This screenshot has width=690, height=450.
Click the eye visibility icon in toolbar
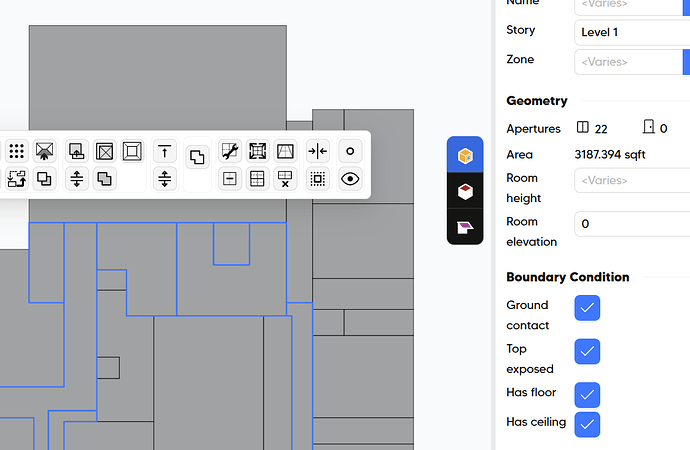point(349,179)
